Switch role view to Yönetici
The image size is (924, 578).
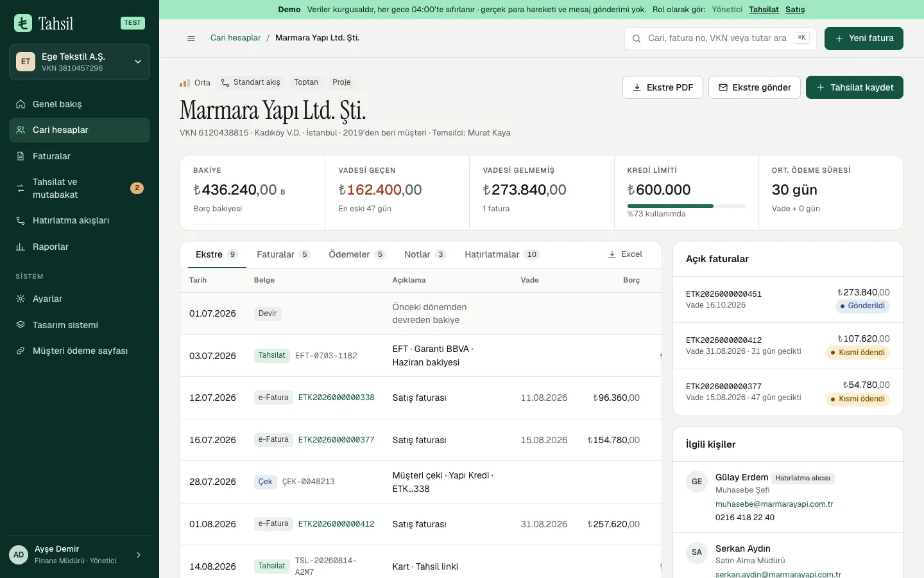[x=727, y=10]
